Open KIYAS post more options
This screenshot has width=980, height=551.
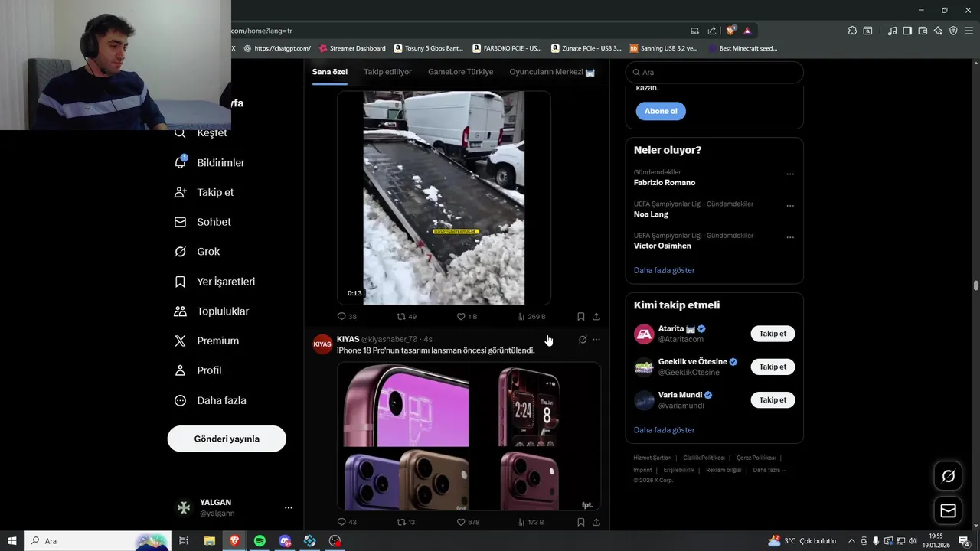click(x=596, y=339)
